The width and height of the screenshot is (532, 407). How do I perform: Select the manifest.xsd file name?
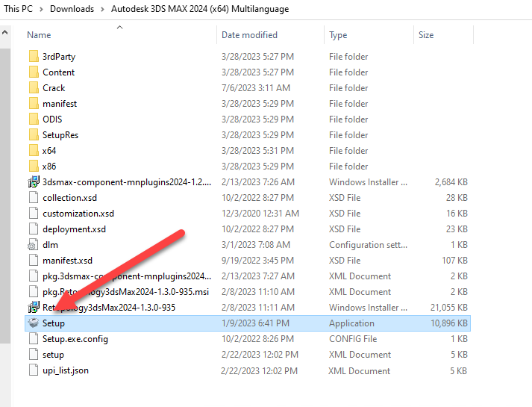click(67, 261)
